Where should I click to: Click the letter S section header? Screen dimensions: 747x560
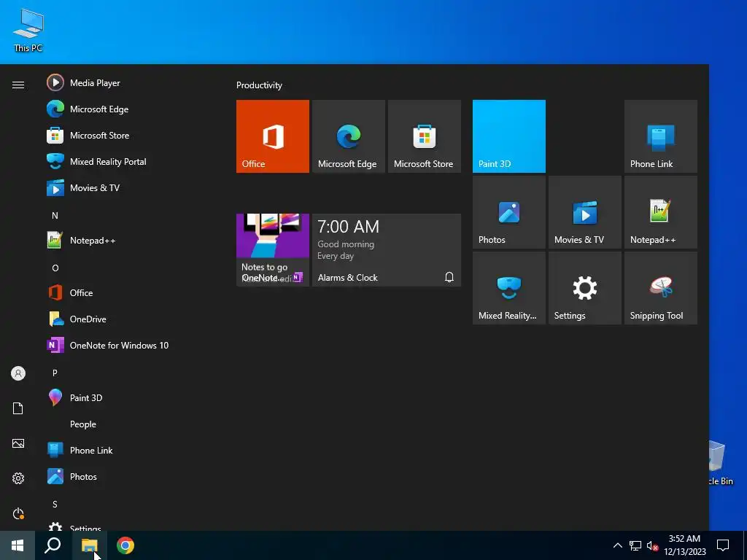55,504
